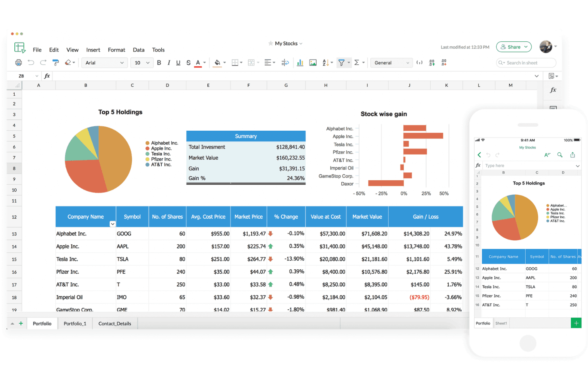The image size is (588, 392).
Task: Star the My Stocks document
Action: (271, 43)
